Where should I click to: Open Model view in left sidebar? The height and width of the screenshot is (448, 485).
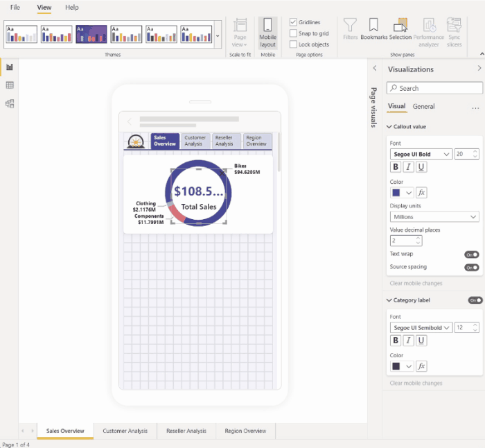(x=10, y=103)
